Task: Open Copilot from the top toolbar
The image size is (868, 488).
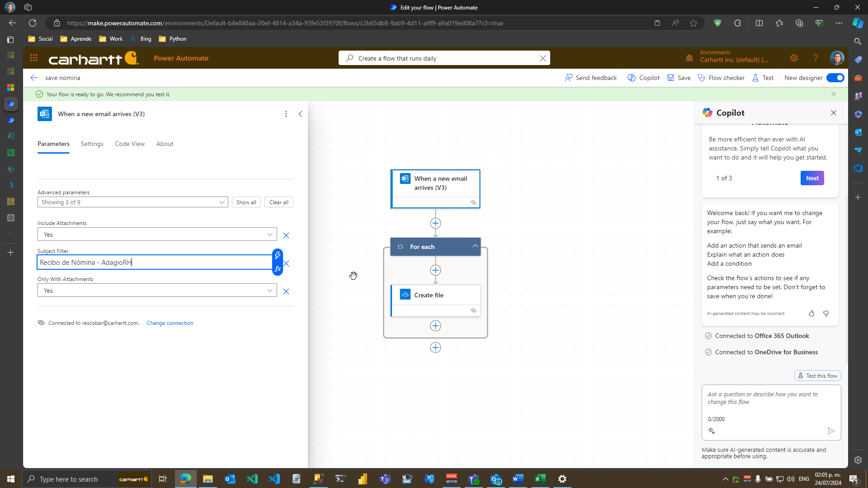Action: (x=644, y=78)
